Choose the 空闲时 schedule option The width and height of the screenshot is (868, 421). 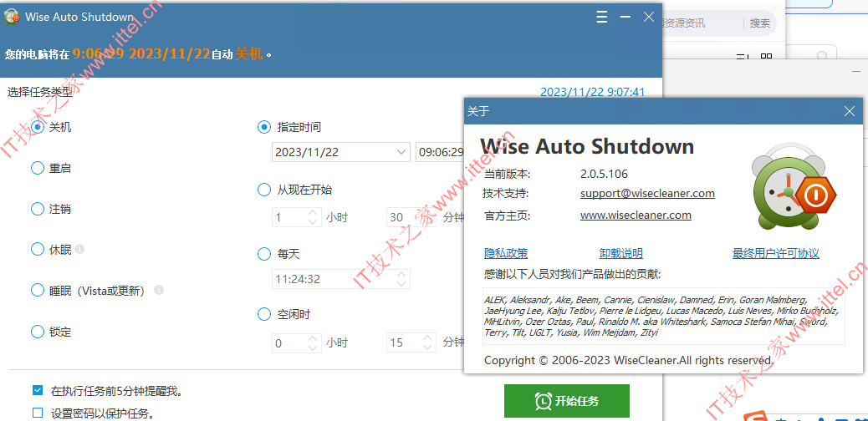264,314
